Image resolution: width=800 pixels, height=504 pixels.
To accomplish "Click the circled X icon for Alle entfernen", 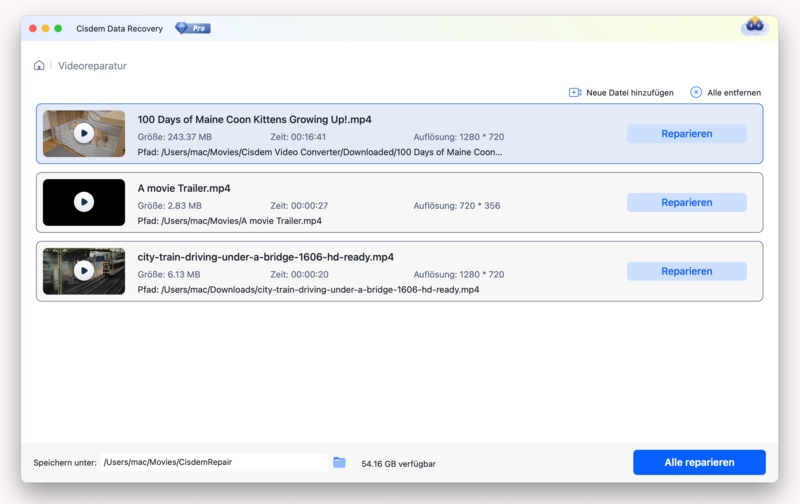I will pos(696,92).
